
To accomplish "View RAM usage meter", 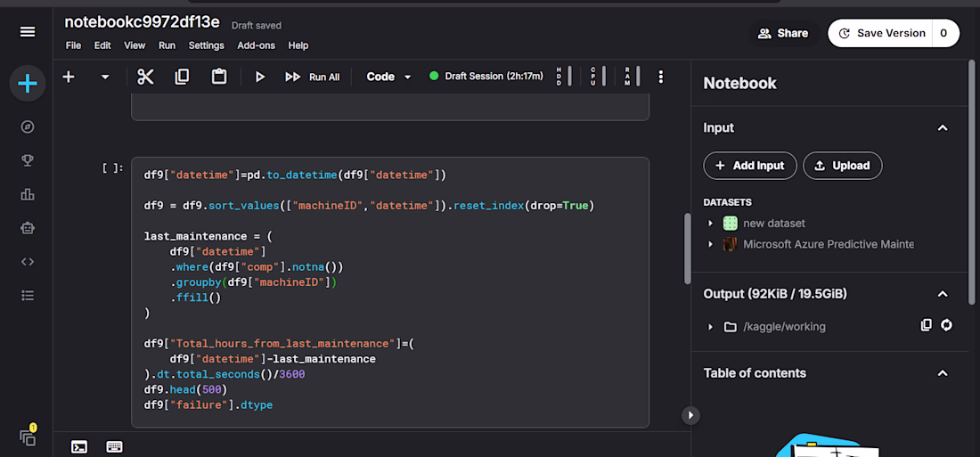I will click(632, 77).
